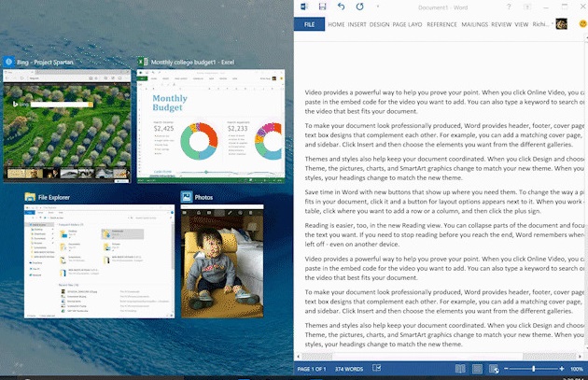Click the user account profile picture
Screen dimensions: 588x380
click(561, 23)
